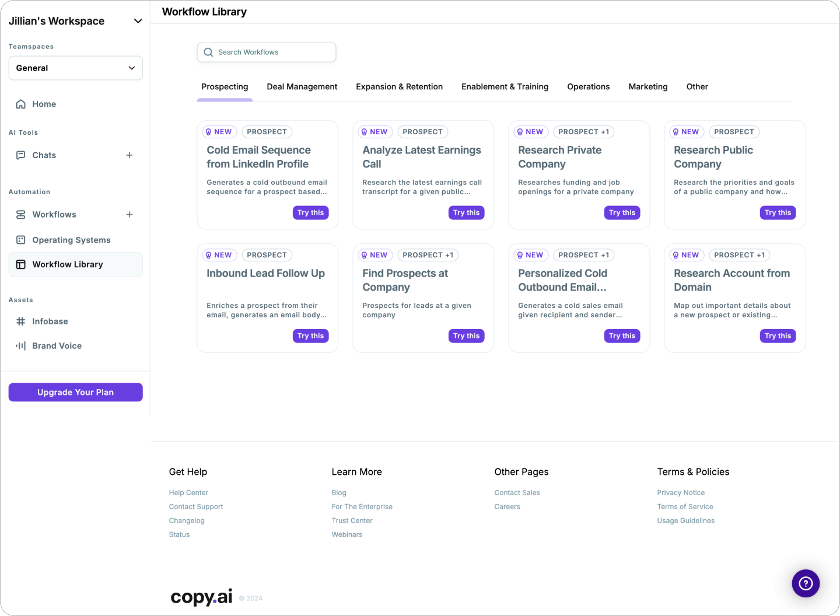Click NEW badge on Research Private Company card

point(531,132)
